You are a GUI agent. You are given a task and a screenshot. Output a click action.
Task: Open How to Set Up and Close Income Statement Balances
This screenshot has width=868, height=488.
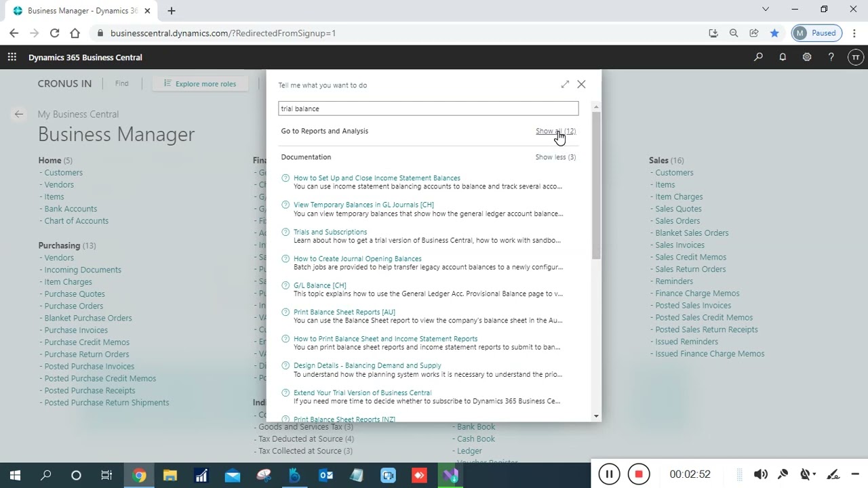point(377,178)
